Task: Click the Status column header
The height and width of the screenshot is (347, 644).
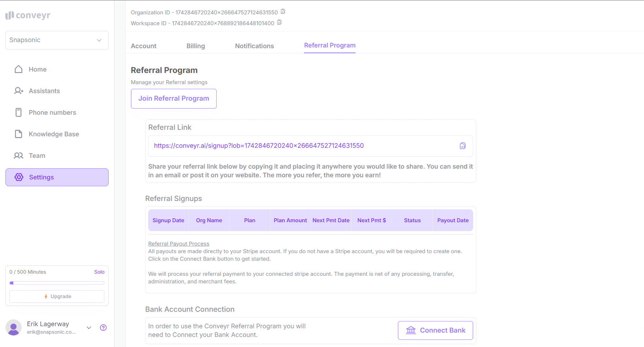Action: 412,220
